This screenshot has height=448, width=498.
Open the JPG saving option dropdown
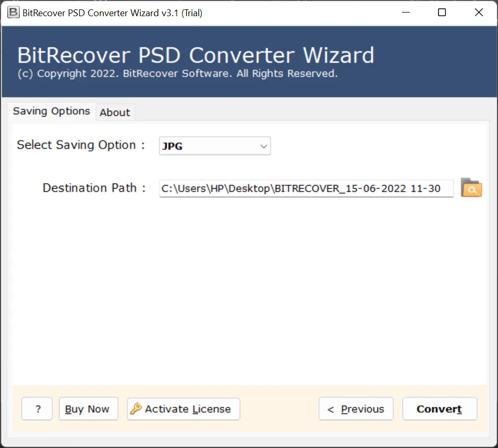[215, 147]
